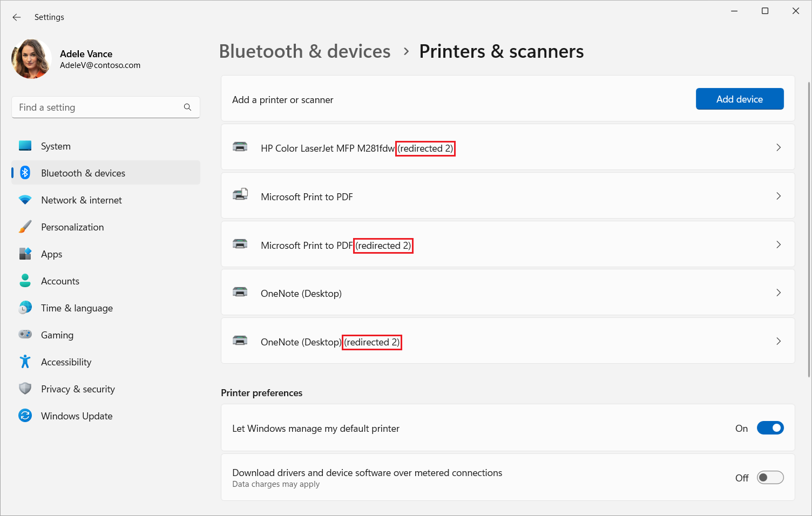Select the Bluetooth & devices icon in sidebar
Screen dimensions: 812x516
[25, 173]
